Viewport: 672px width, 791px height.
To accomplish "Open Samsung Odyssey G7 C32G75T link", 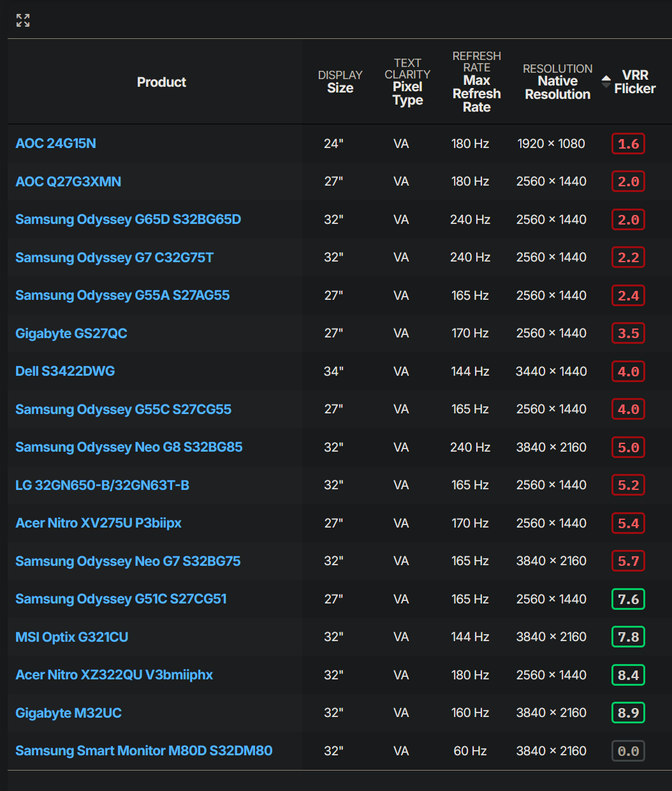I will tap(115, 258).
